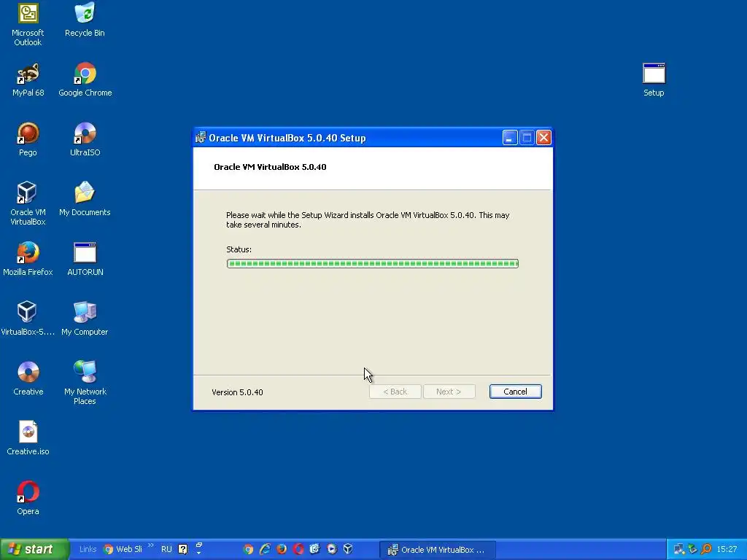
Task: Launch Chrome from the quick launch bar
Action: coord(248,549)
